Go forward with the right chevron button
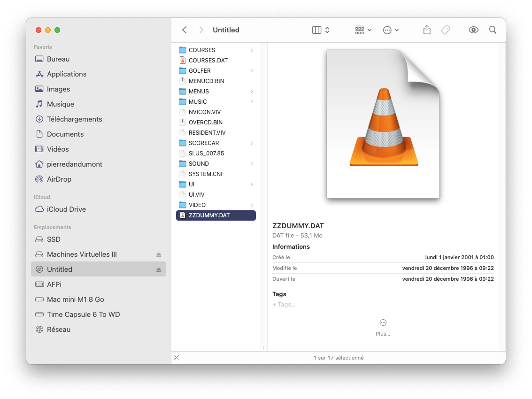The width and height of the screenshot is (532, 399). (x=201, y=30)
